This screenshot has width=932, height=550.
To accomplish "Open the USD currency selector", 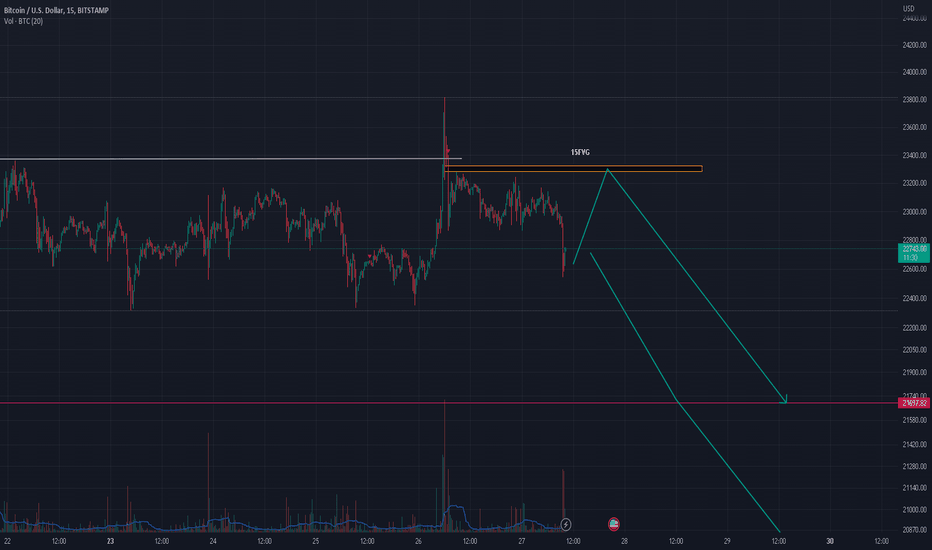I will pyautogui.click(x=909, y=8).
